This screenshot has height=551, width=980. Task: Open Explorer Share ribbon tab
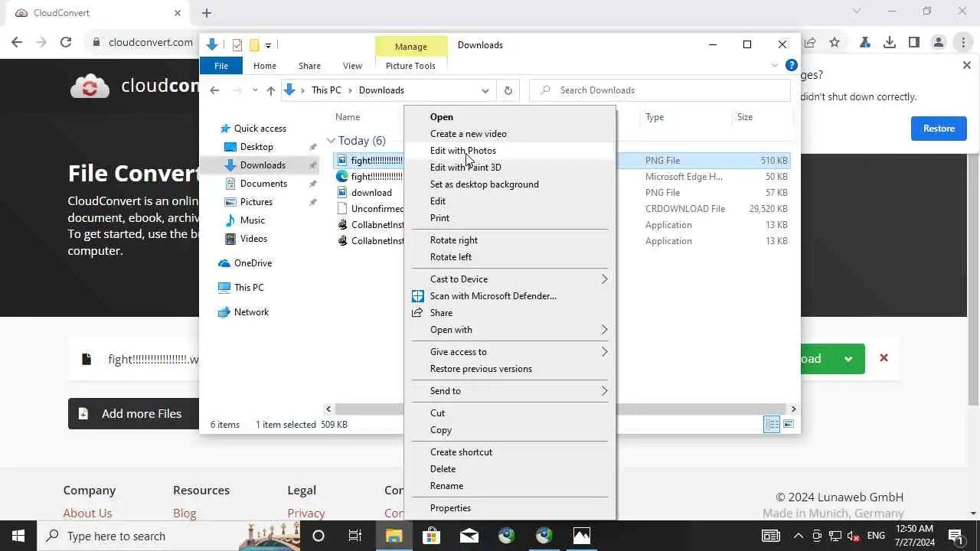pyautogui.click(x=309, y=66)
